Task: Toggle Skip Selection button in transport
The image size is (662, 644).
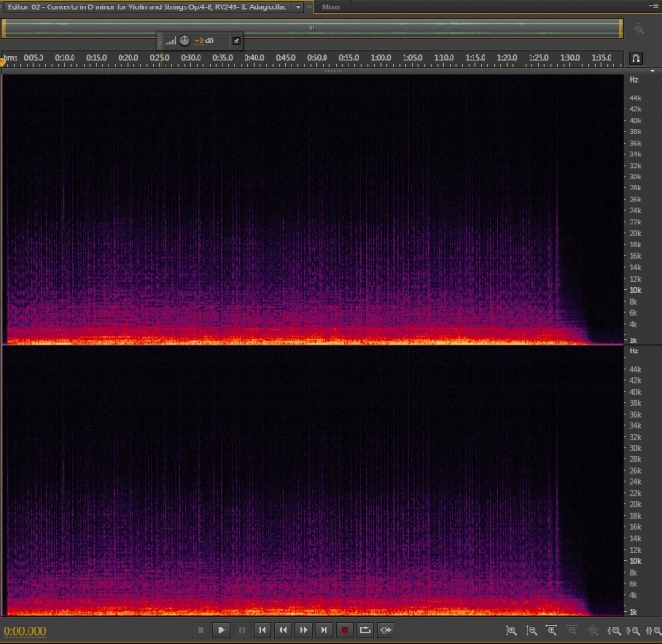Action: (x=385, y=630)
